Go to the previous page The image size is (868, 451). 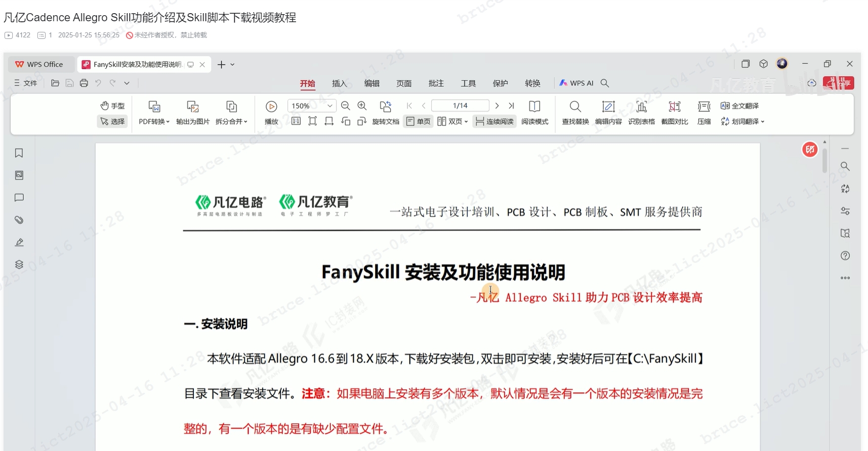pos(424,106)
